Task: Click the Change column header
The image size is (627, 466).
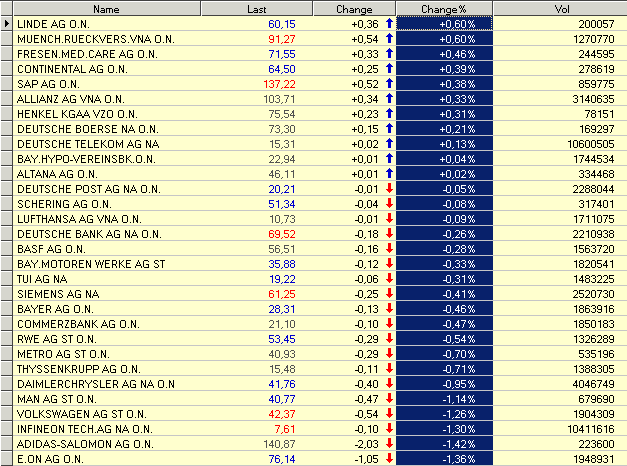Action: pos(354,9)
